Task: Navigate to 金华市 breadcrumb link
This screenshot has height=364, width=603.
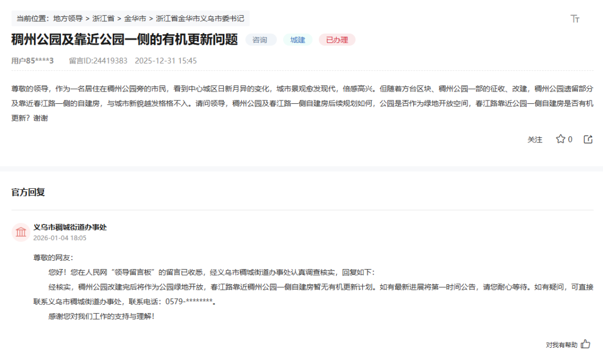Action: click(x=135, y=18)
